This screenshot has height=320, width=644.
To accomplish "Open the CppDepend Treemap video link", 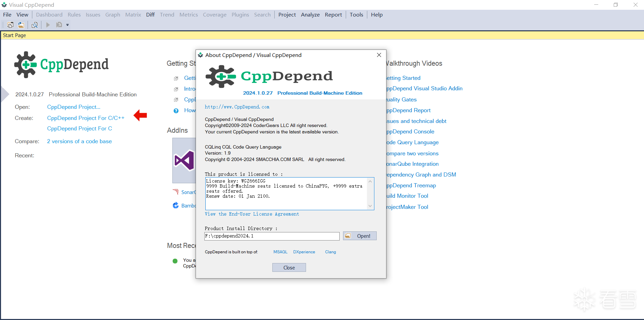I will pyautogui.click(x=411, y=186).
